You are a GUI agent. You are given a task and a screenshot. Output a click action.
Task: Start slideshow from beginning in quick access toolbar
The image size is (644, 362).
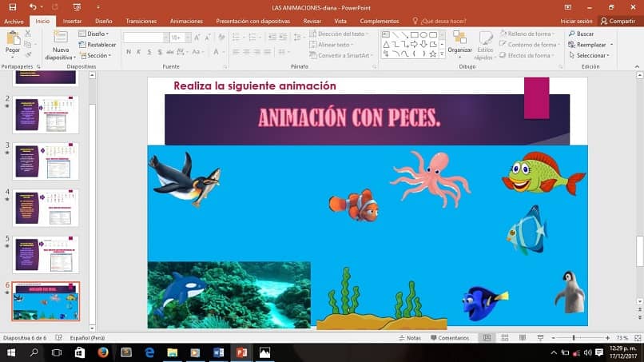click(77, 7)
